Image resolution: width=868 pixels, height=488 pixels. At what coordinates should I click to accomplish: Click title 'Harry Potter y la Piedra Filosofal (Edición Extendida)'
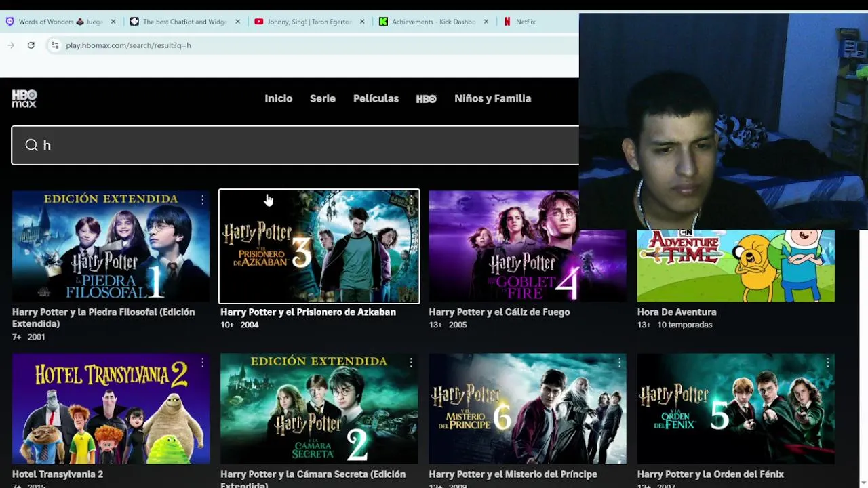pos(103,318)
